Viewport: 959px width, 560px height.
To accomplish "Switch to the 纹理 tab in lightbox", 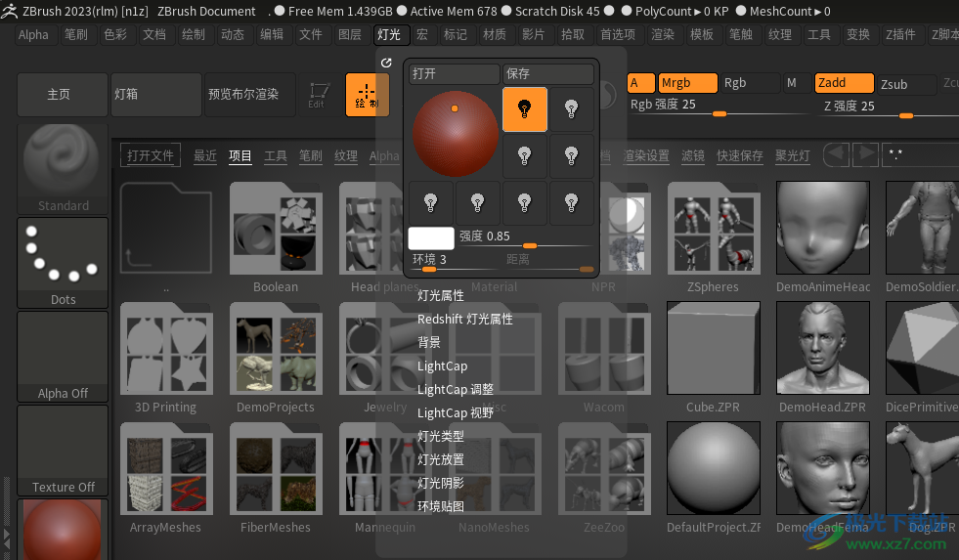I will [x=346, y=156].
